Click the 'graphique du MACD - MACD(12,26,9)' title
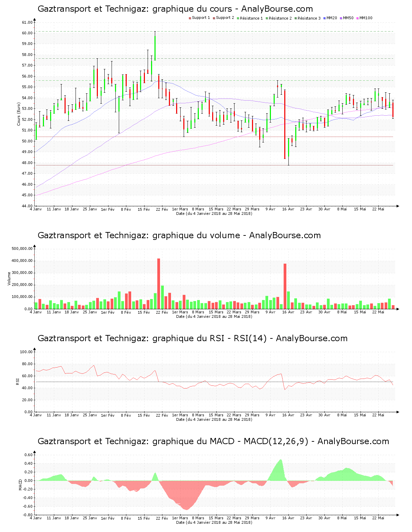 click(213, 441)
